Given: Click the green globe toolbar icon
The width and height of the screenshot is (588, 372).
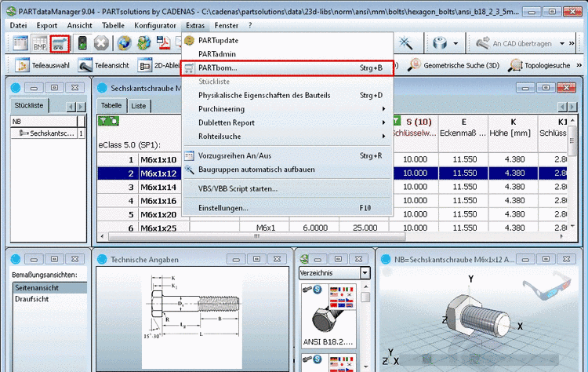Looking at the screenshot, I should tap(143, 43).
